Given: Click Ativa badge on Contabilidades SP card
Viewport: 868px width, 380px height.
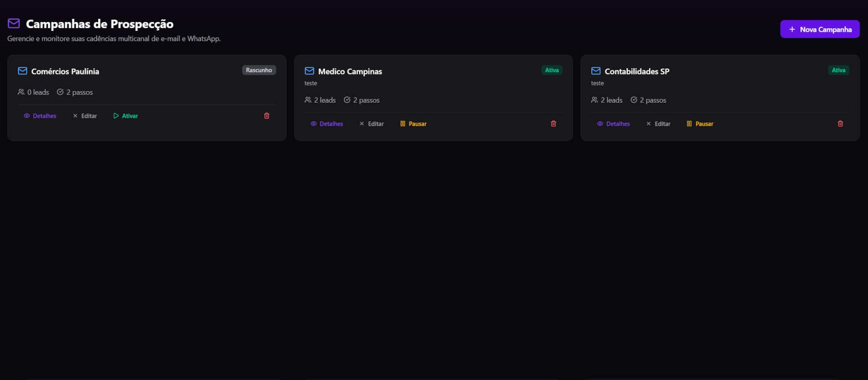Looking at the screenshot, I should pyautogui.click(x=838, y=70).
